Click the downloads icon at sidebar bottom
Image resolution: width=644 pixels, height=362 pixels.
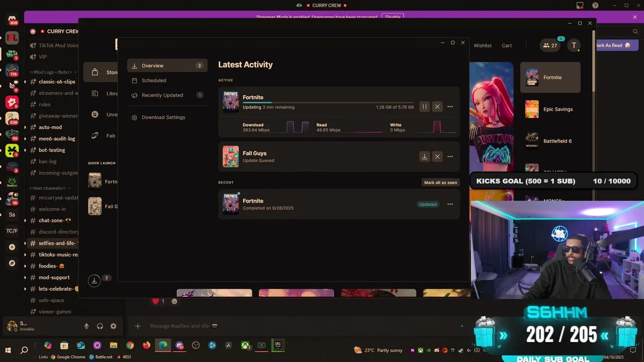click(x=94, y=281)
